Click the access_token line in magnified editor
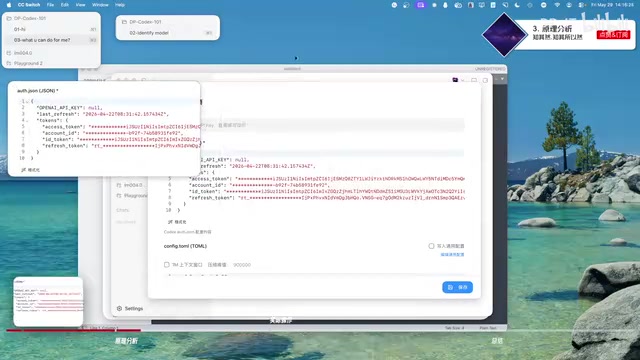 point(121,127)
